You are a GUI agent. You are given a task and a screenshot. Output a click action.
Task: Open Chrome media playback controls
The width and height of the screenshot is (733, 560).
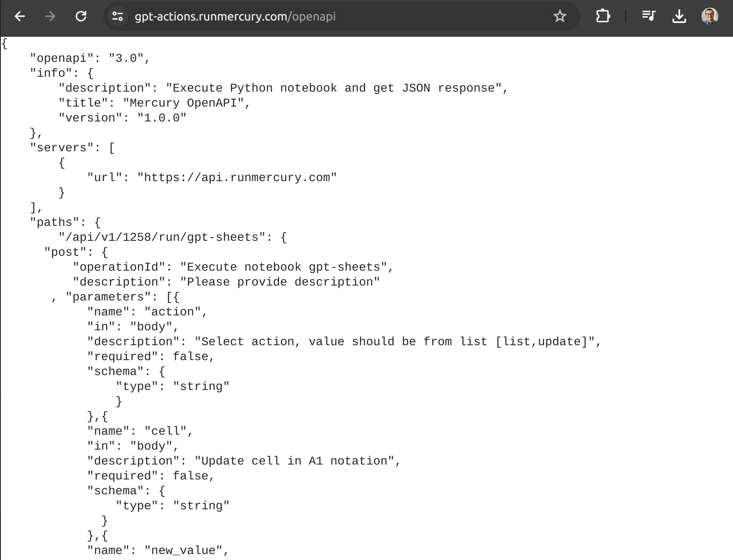pyautogui.click(x=649, y=17)
